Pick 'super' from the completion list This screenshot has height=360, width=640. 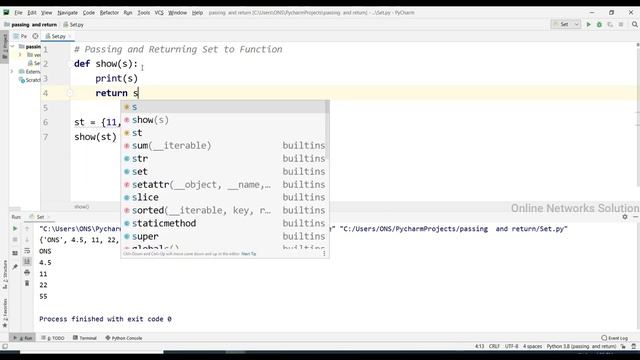pos(224,237)
